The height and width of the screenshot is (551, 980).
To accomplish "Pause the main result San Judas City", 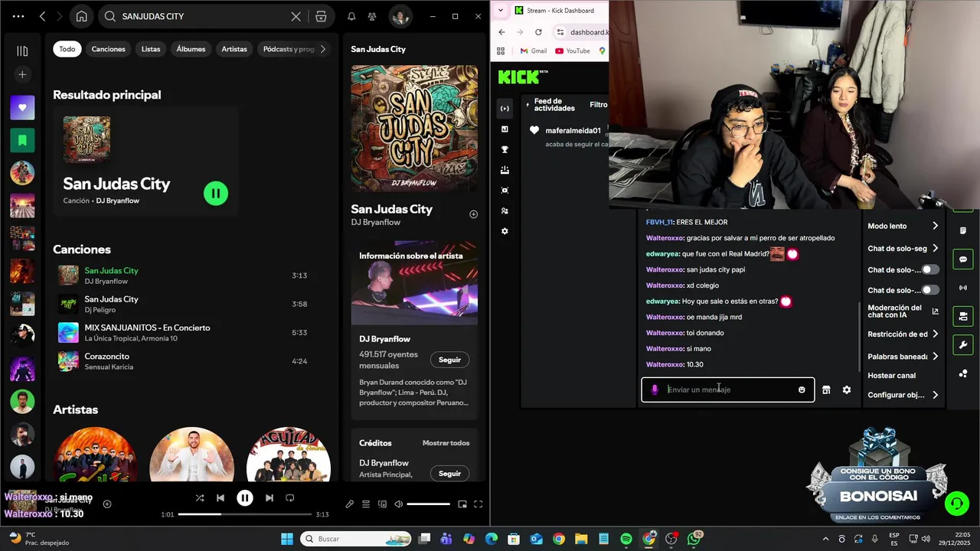I will 216,193.
